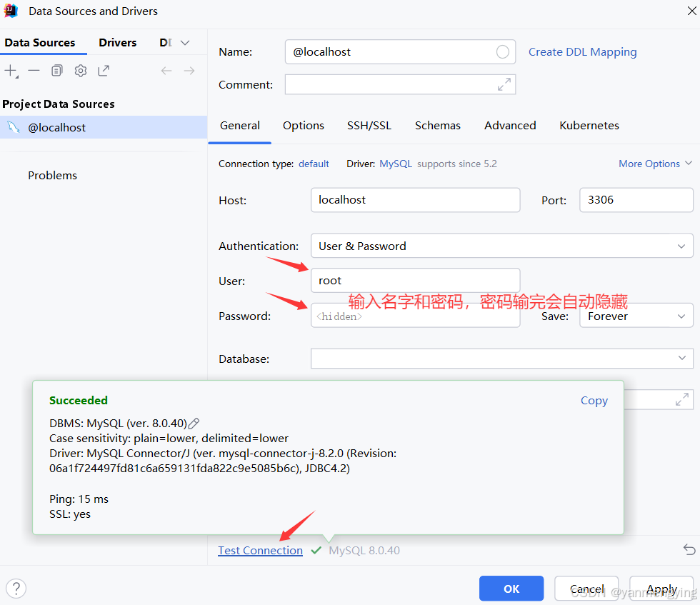700x605 pixels.
Task: Click the 'Ping: 15 ms' line
Action: pyautogui.click(x=79, y=499)
